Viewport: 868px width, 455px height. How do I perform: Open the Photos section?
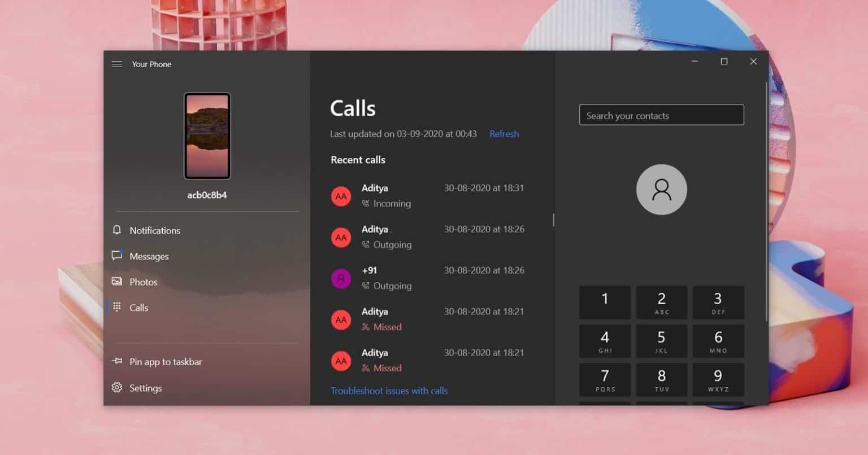(x=143, y=282)
